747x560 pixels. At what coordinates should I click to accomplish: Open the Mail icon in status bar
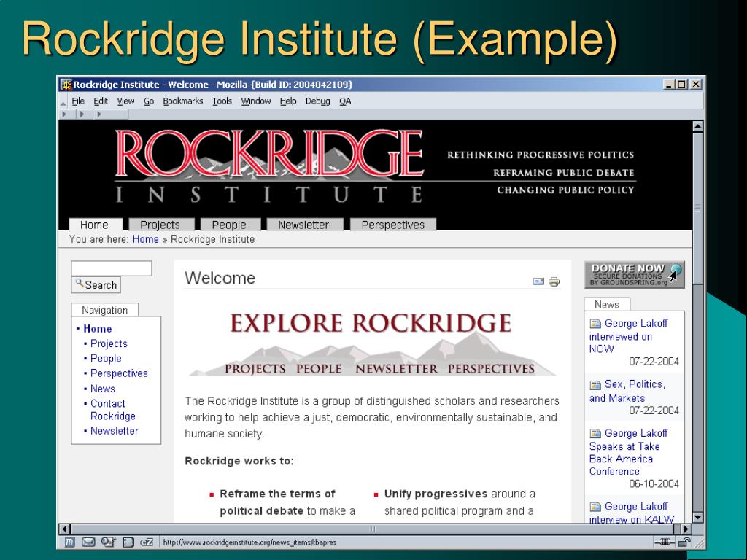click(x=88, y=542)
